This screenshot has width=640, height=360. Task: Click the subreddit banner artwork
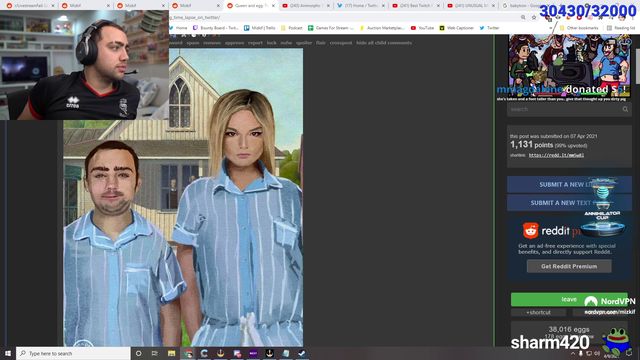569,65
